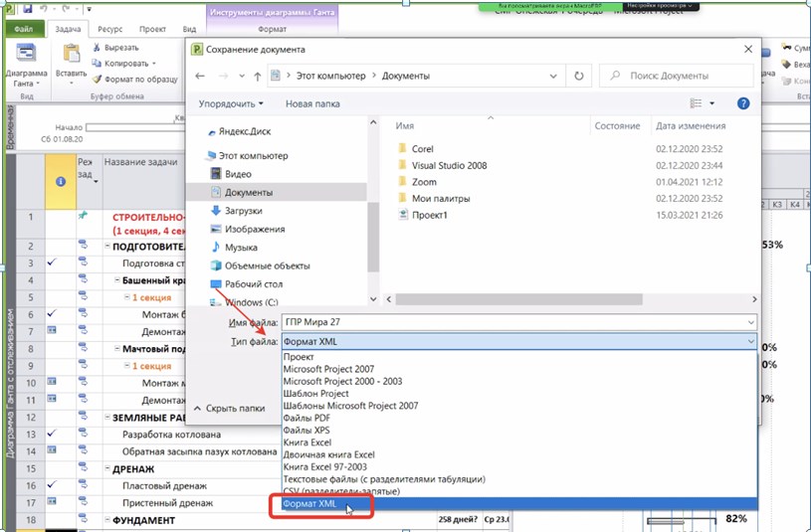Collapse the ПОДГОТОВИТЕЛЬНЫЕ task group
This screenshot has height=532, width=811.
[107, 246]
